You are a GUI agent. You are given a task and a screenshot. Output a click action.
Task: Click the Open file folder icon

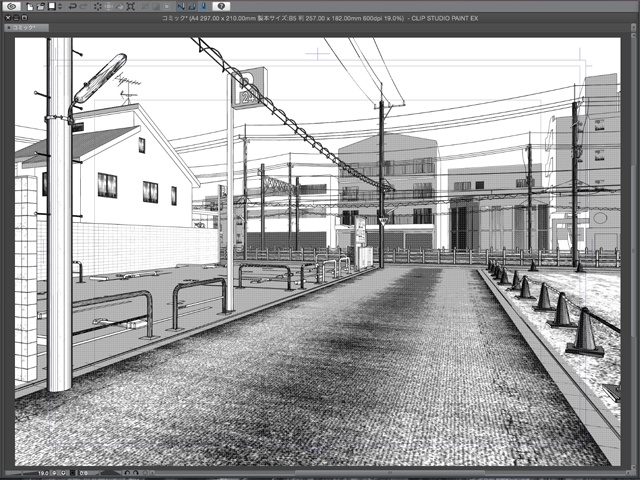[41, 7]
